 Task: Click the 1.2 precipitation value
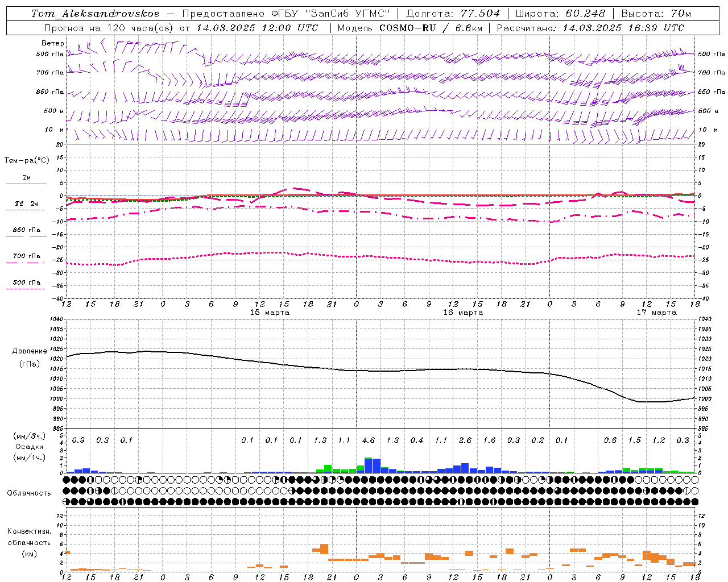659,440
